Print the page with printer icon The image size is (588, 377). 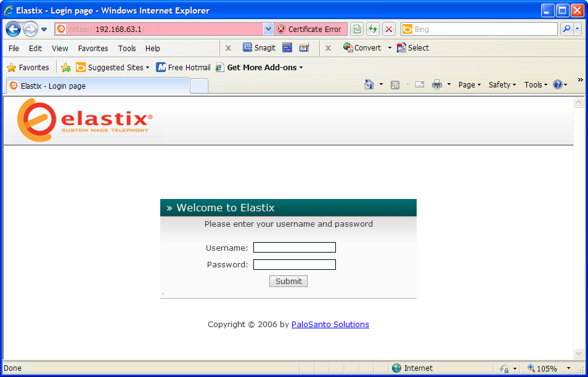[437, 84]
